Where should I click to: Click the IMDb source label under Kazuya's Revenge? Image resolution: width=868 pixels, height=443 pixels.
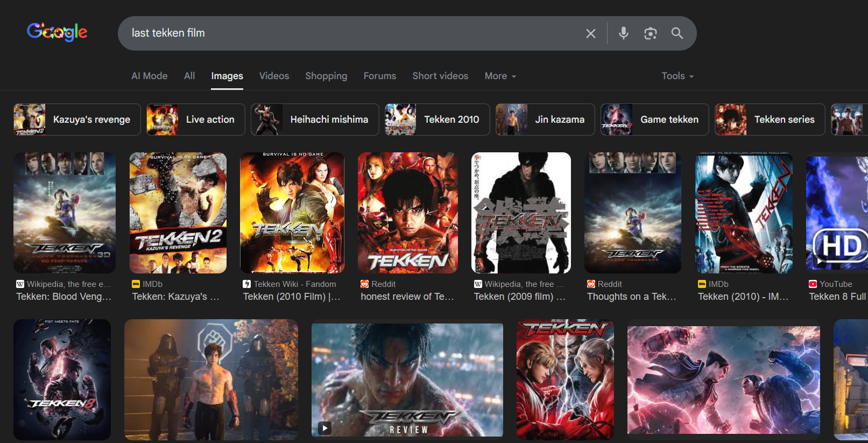pos(147,284)
